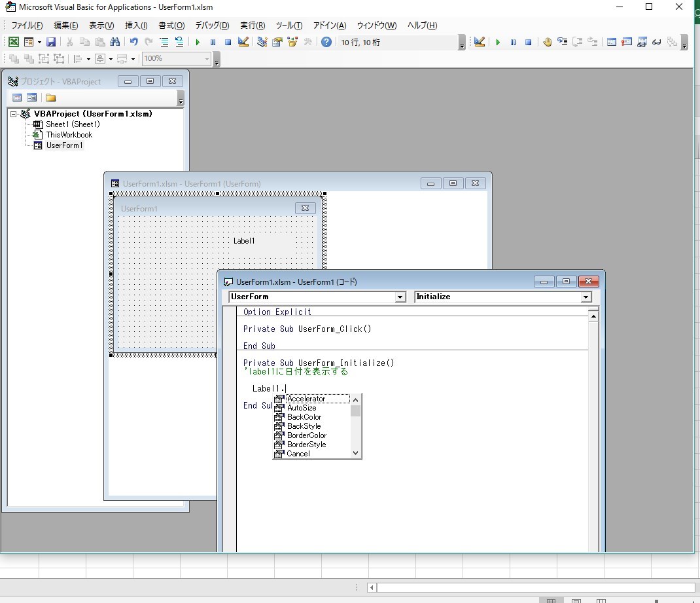The image size is (700, 603).
Task: Open the 100% zoom combo box
Action: pos(177,58)
